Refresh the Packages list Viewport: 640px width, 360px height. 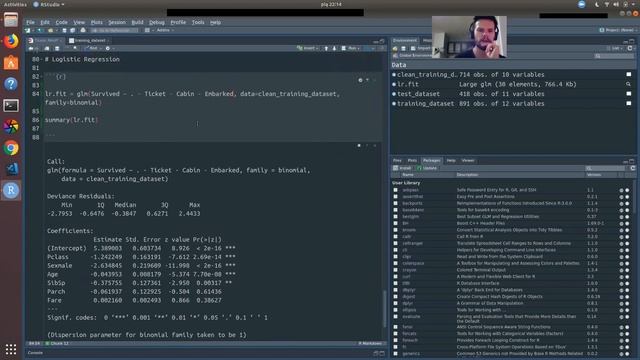pos(632,168)
